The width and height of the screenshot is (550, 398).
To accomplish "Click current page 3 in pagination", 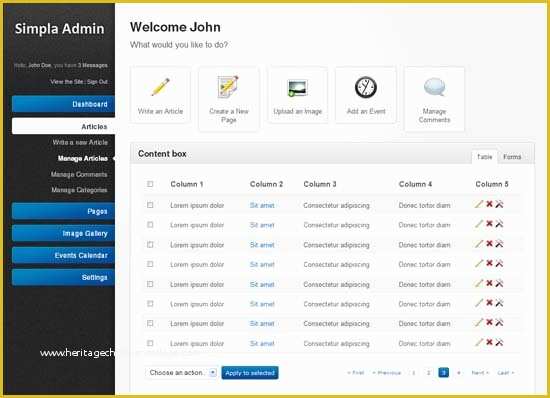I will [x=444, y=372].
